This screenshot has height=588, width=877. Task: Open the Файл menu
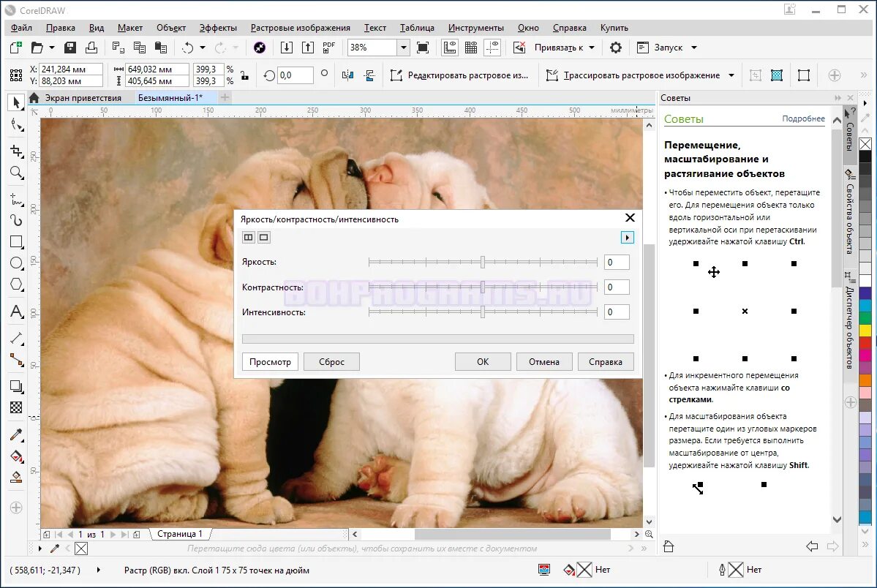click(21, 27)
